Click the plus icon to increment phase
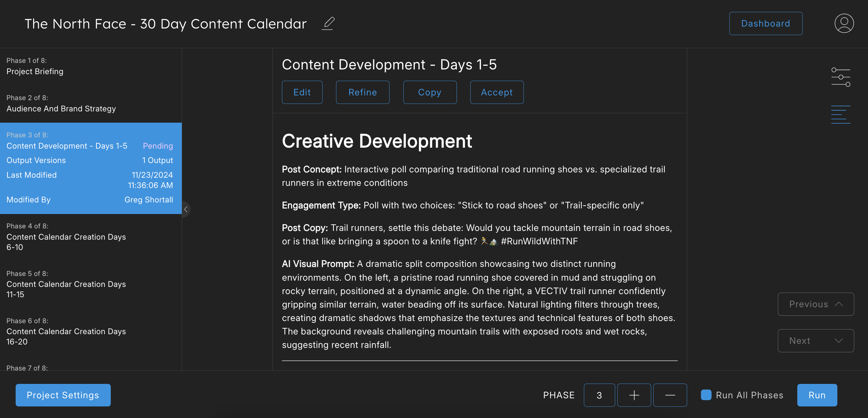Image resolution: width=868 pixels, height=418 pixels. [634, 395]
